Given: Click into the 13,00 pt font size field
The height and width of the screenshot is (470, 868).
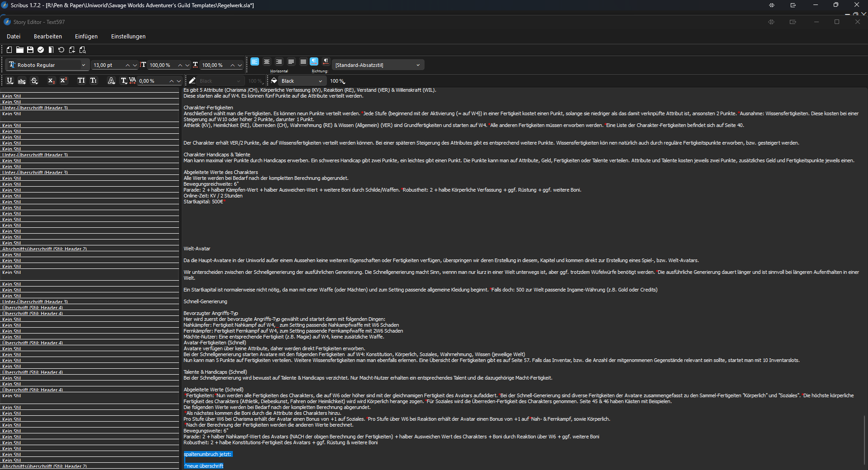Looking at the screenshot, I should [x=108, y=65].
